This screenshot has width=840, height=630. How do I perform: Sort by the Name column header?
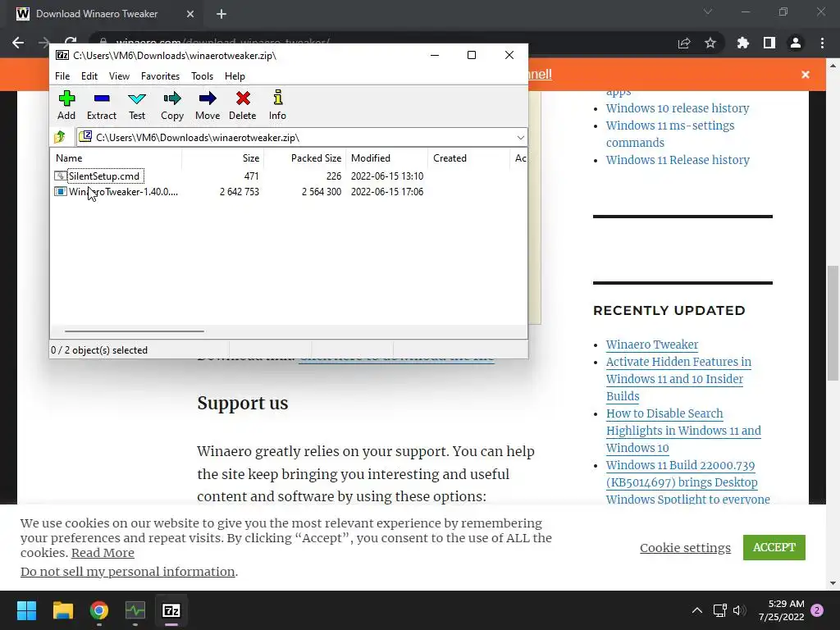116,158
